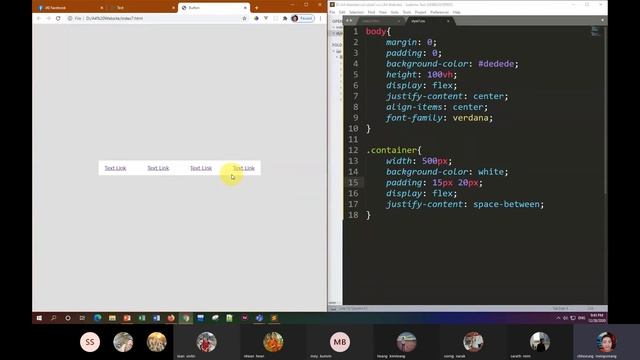
Task: Open a new Chrome tab
Action: pyautogui.click(x=256, y=8)
